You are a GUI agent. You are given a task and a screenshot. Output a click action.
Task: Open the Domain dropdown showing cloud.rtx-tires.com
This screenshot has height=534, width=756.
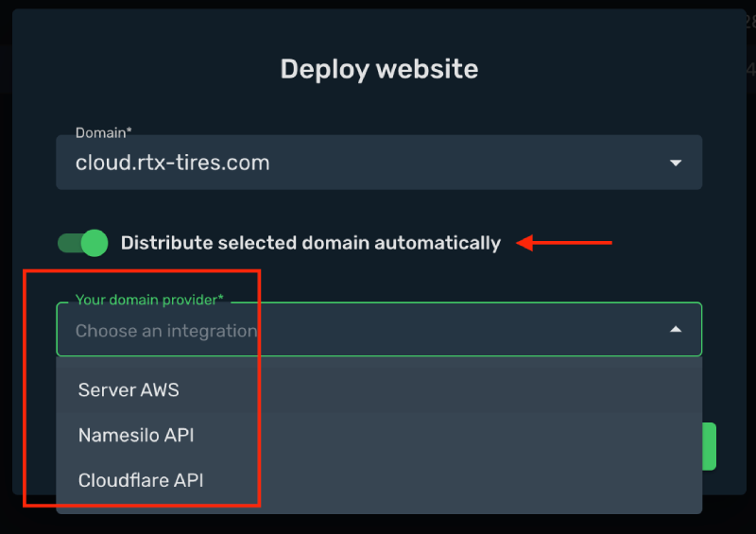(379, 162)
